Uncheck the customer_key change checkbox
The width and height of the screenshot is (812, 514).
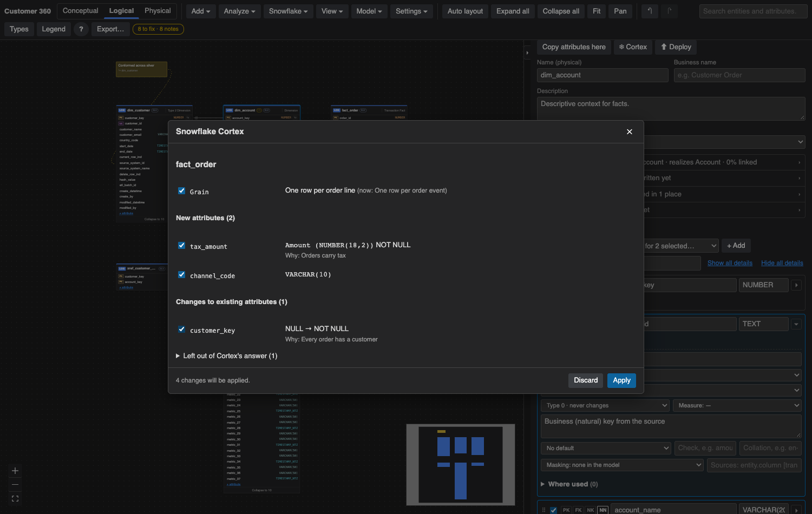point(182,329)
